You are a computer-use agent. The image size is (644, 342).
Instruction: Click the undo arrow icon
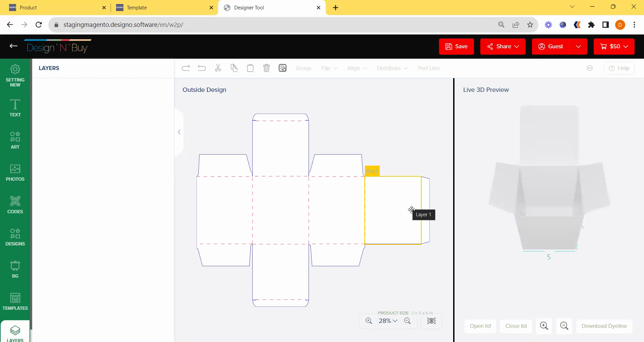(202, 68)
